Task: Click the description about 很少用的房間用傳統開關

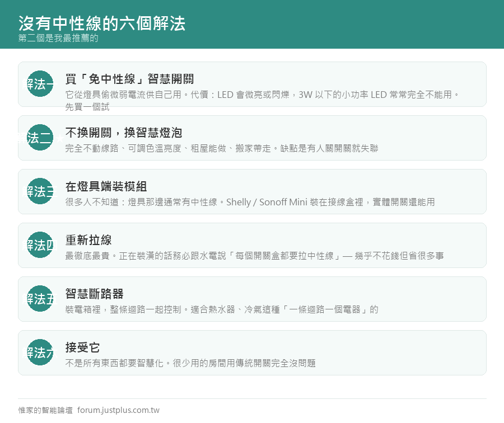Action: pos(190,363)
